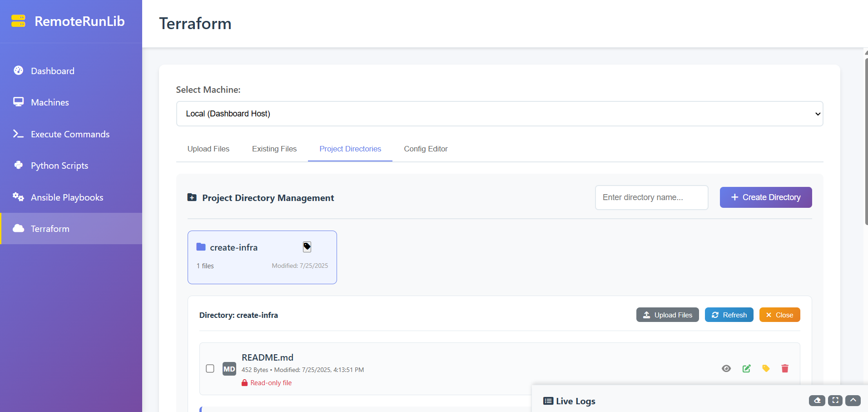Open the Ansible Playbooks section
Image resolution: width=868 pixels, height=412 pixels.
pyautogui.click(x=71, y=197)
